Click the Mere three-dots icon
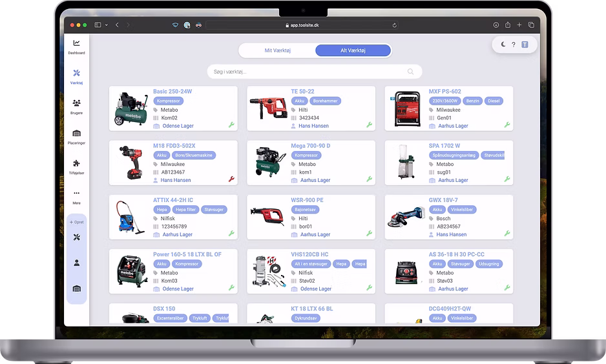The height and width of the screenshot is (364, 606). point(76,193)
